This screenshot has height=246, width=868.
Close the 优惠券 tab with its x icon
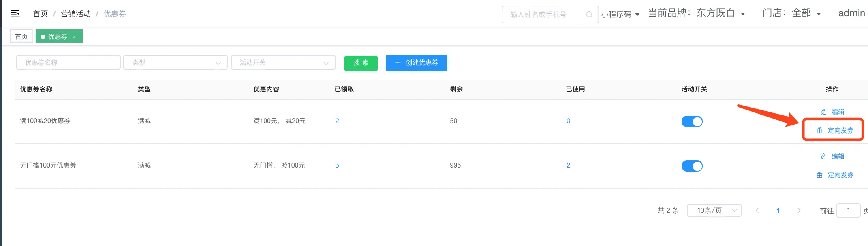click(x=74, y=37)
